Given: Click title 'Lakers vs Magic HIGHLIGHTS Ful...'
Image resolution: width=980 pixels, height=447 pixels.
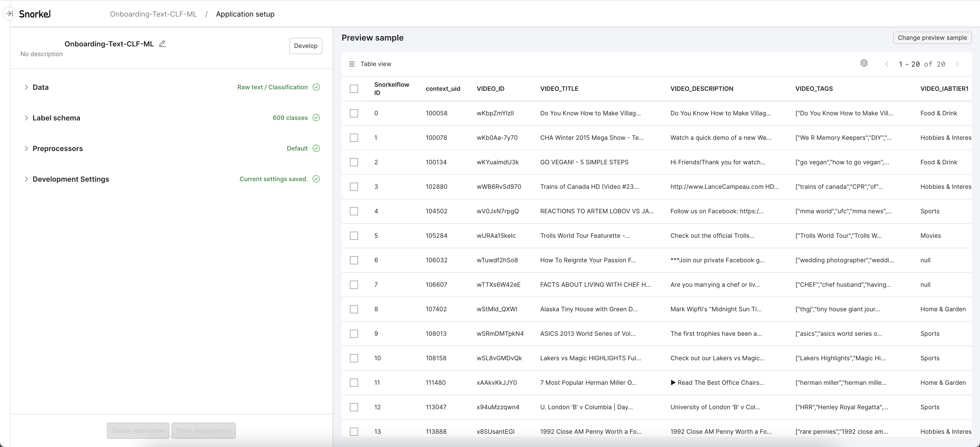Looking at the screenshot, I should tap(591, 358).
